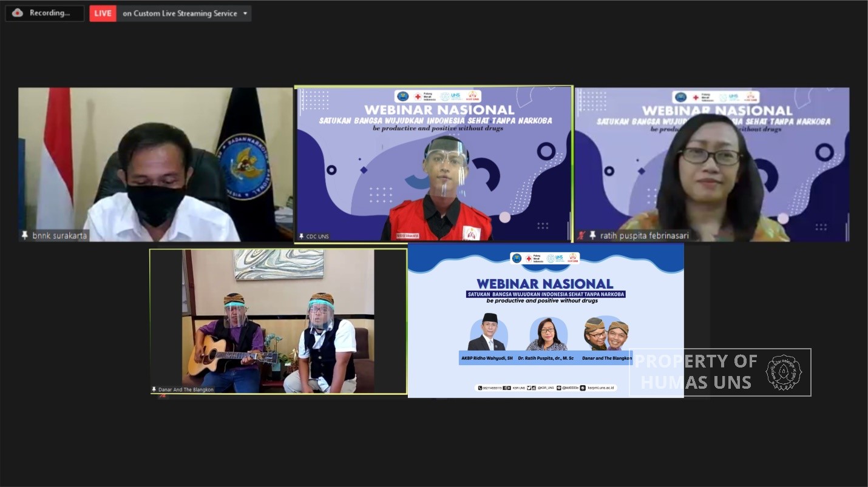Click the red LIVE badge
868x487 pixels.
point(103,13)
